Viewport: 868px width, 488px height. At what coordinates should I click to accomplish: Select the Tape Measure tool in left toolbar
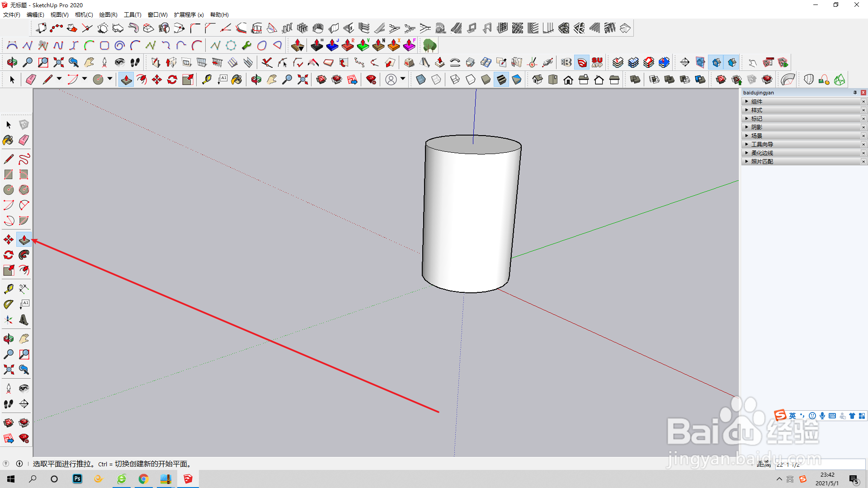tap(8, 288)
